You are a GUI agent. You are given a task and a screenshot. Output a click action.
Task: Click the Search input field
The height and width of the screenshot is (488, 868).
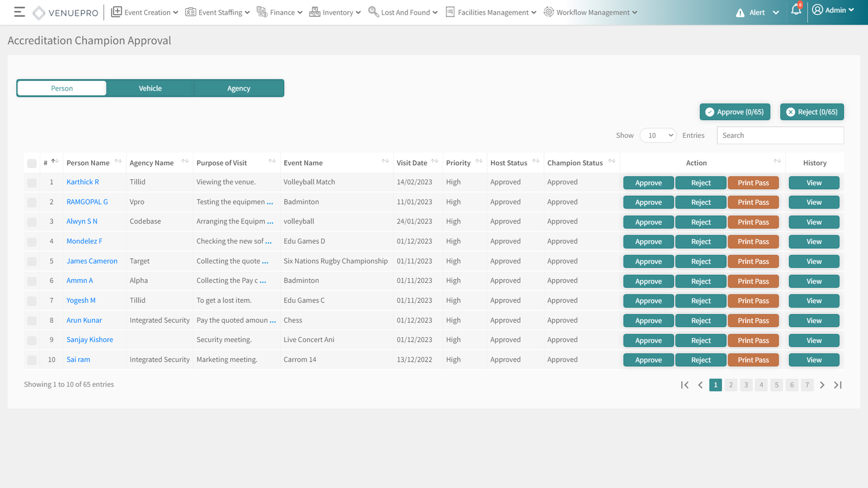(780, 136)
